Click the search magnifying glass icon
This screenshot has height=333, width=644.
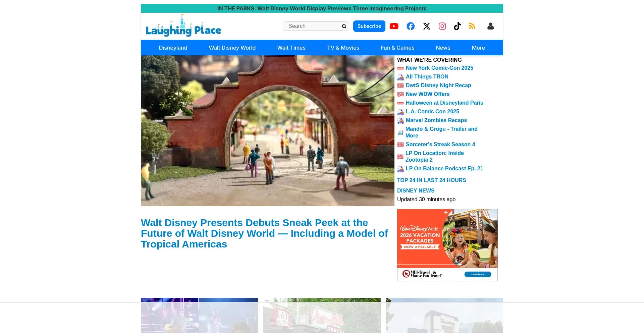pos(344,26)
